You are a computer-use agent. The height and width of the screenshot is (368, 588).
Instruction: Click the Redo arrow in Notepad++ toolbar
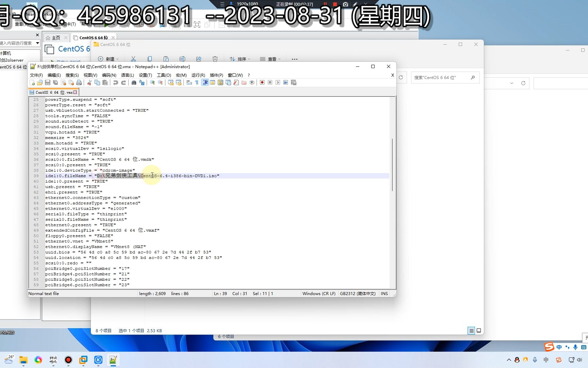(124, 82)
